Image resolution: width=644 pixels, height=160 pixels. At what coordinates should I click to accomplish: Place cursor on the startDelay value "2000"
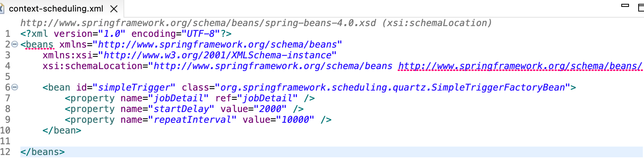click(270, 109)
